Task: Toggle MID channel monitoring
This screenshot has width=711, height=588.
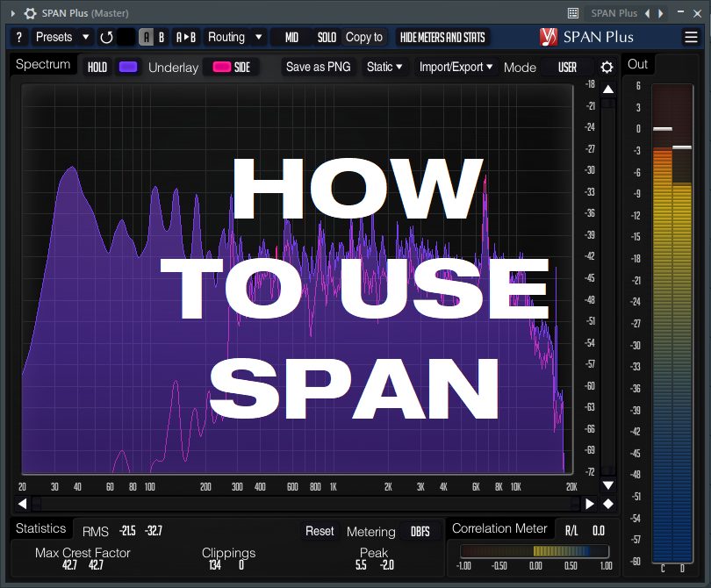Action: point(290,37)
